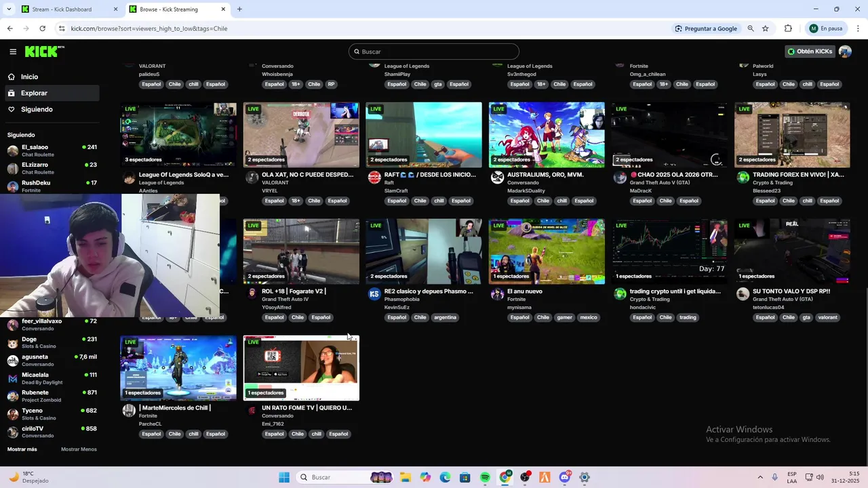Click the KICK logo
This screenshot has height=488, width=868.
click(44, 52)
